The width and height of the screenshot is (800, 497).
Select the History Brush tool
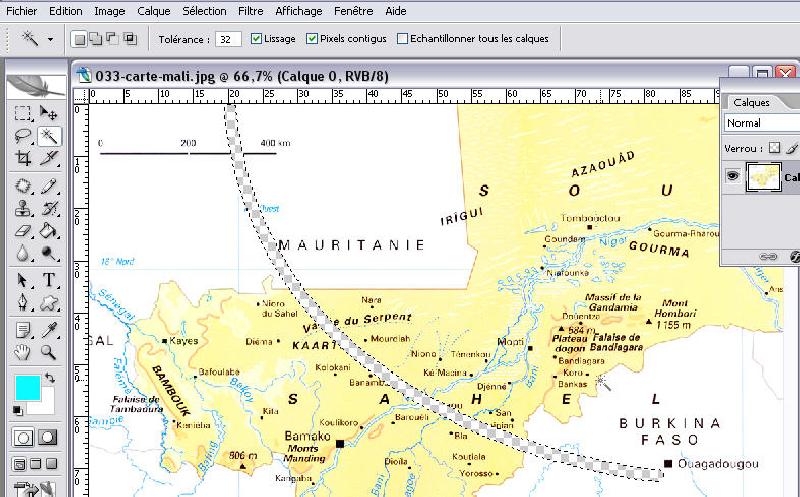click(49, 208)
